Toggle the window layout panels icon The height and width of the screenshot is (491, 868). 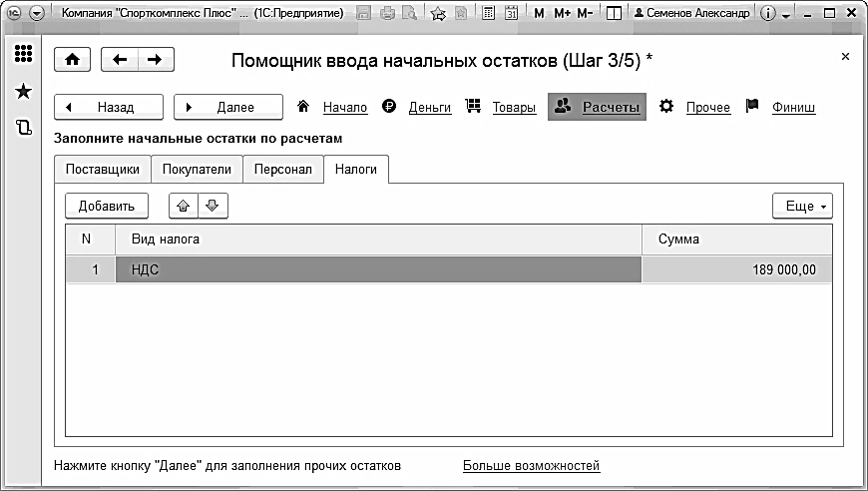[x=614, y=13]
